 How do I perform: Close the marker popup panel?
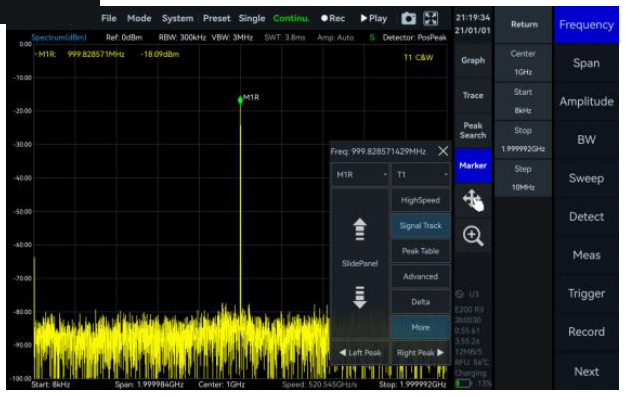click(443, 151)
